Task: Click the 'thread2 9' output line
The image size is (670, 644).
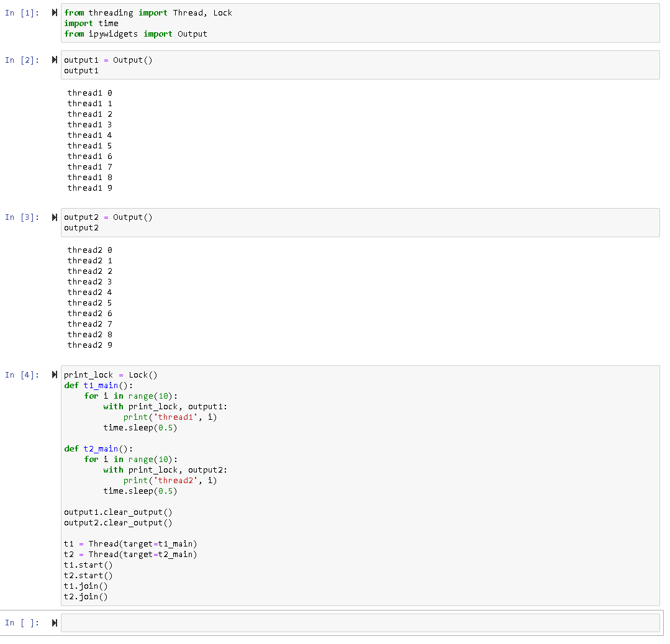Action: 90,345
